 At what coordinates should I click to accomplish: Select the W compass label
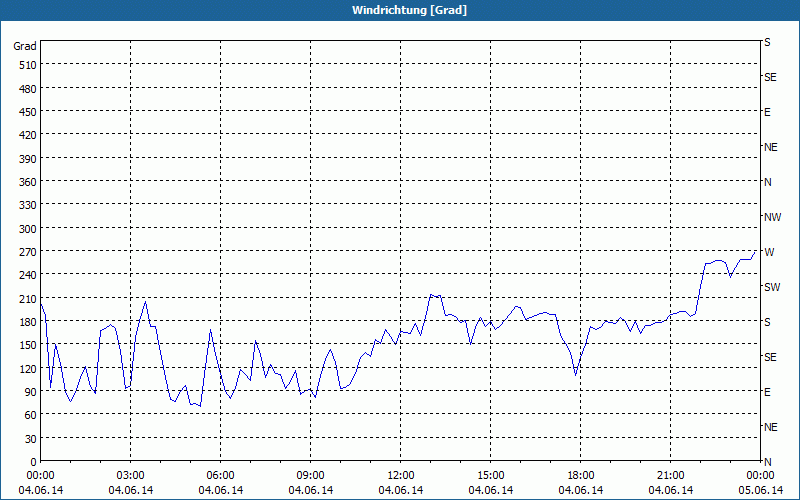click(769, 252)
